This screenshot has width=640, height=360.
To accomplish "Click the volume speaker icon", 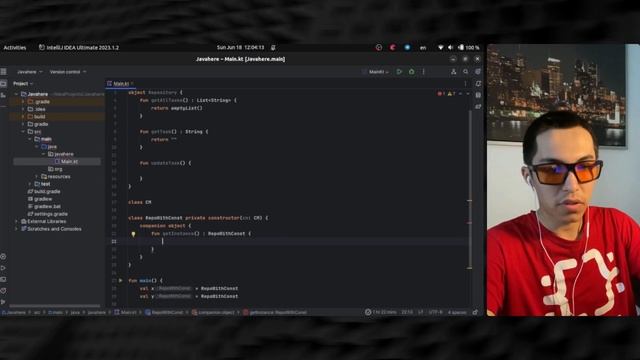I will [451, 48].
